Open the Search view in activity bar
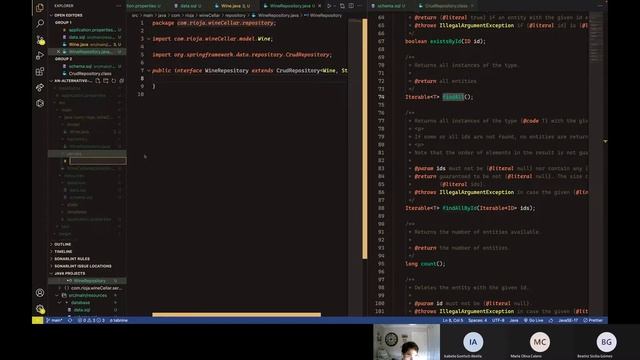Viewport: 640px width, 360px height. [40, 24]
